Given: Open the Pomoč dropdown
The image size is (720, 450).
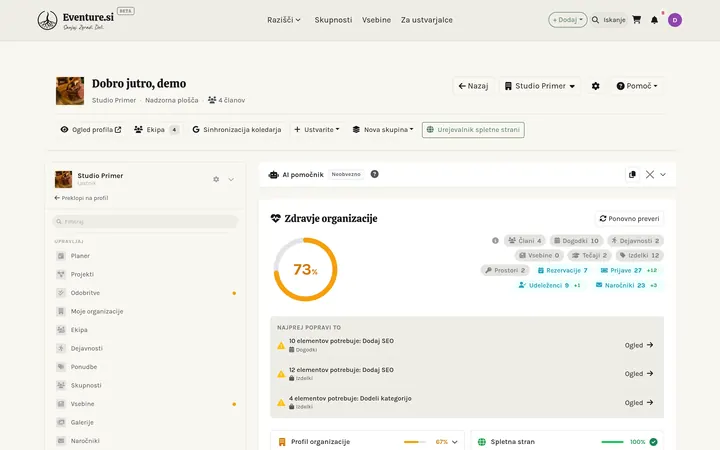Looking at the screenshot, I should pyautogui.click(x=636, y=86).
